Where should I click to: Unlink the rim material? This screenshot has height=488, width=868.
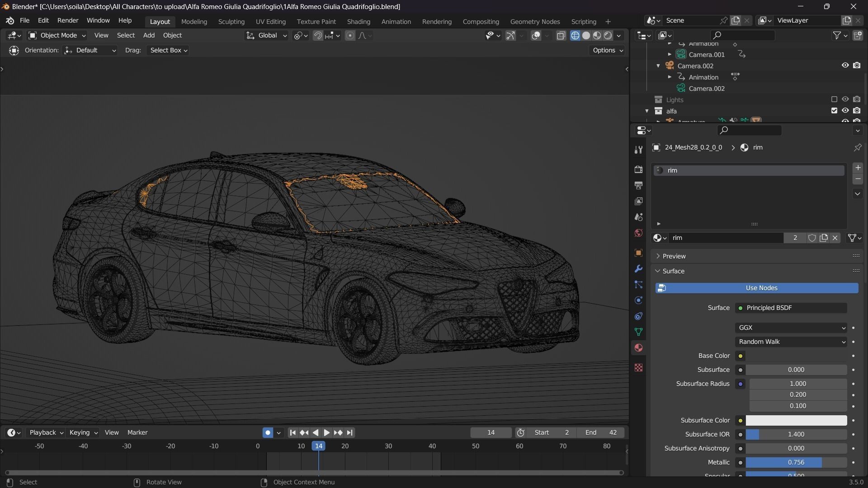[x=835, y=238]
